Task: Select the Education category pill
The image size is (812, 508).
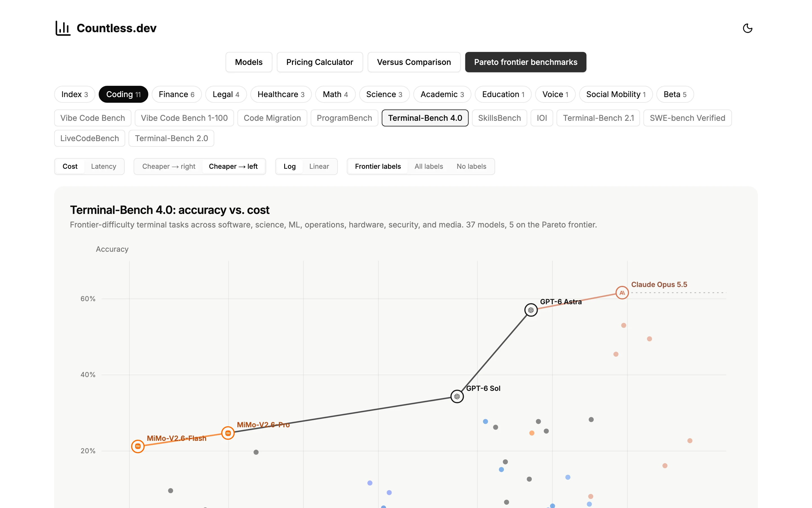Action: (503, 95)
